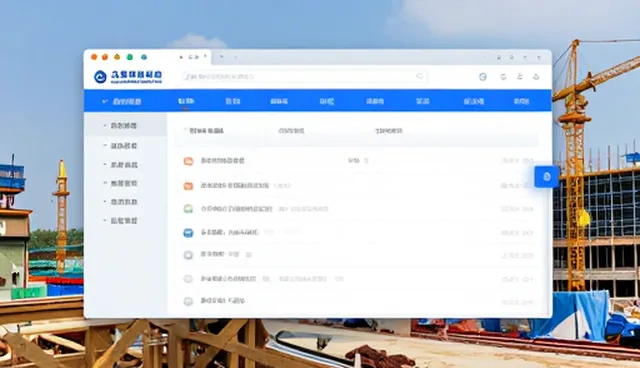
Task: Click the blue circular site logo
Action: (x=100, y=76)
